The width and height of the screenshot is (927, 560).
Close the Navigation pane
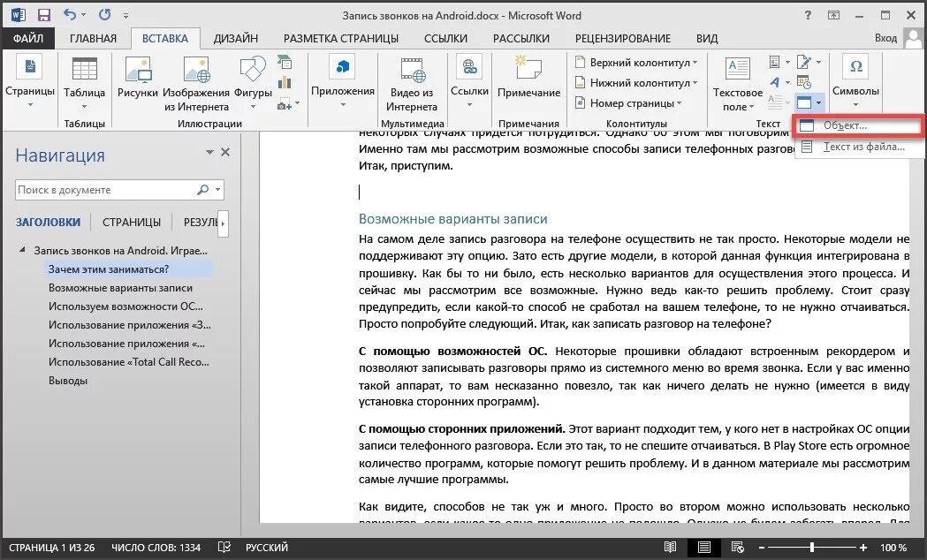[225, 153]
